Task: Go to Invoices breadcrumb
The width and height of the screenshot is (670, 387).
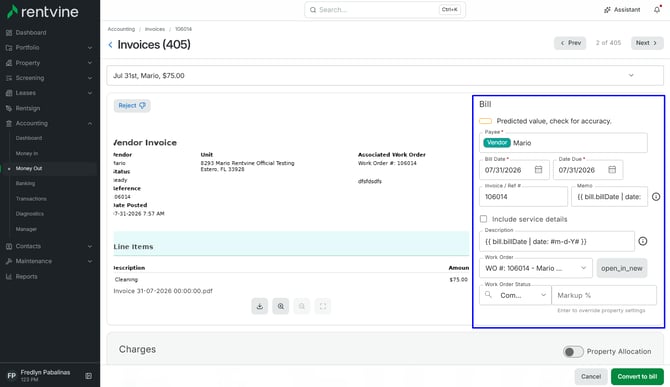Action: (x=155, y=29)
